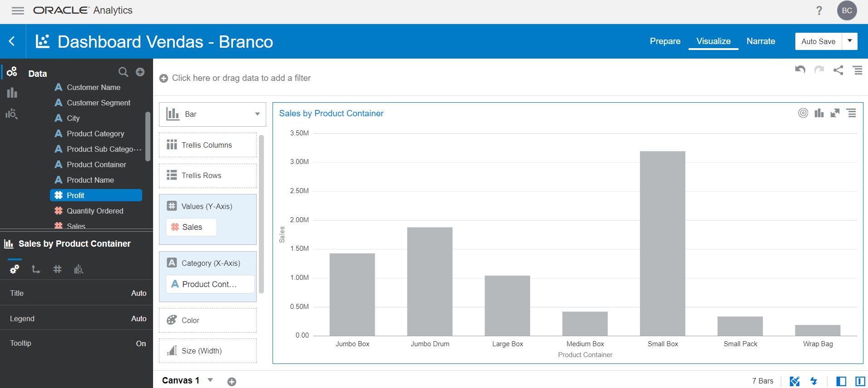Select Product Name data element
The image size is (868, 388).
90,180
